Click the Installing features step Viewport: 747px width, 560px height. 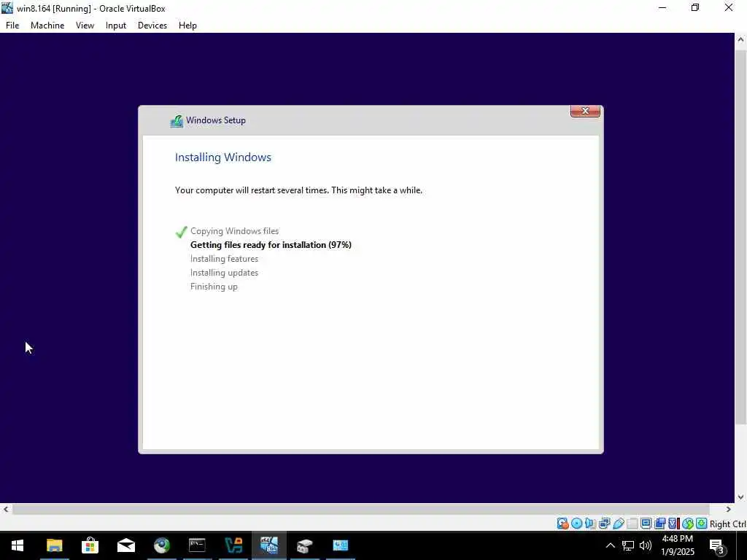pyautogui.click(x=224, y=259)
